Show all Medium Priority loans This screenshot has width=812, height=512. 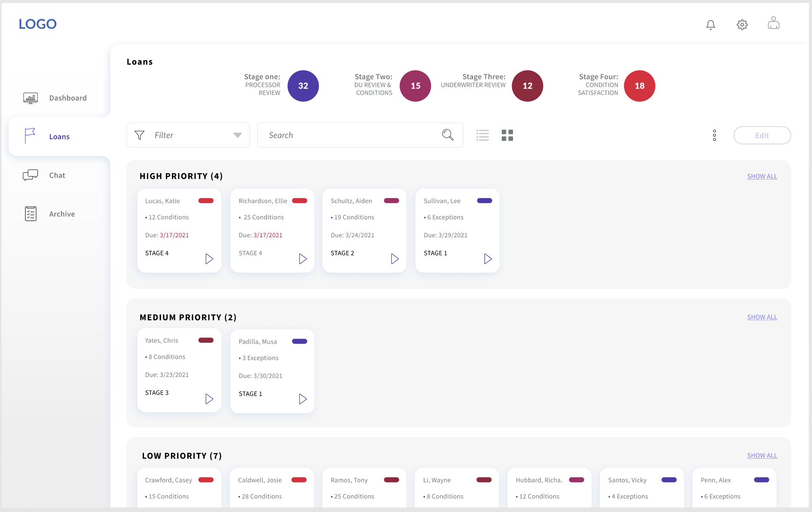[762, 317]
